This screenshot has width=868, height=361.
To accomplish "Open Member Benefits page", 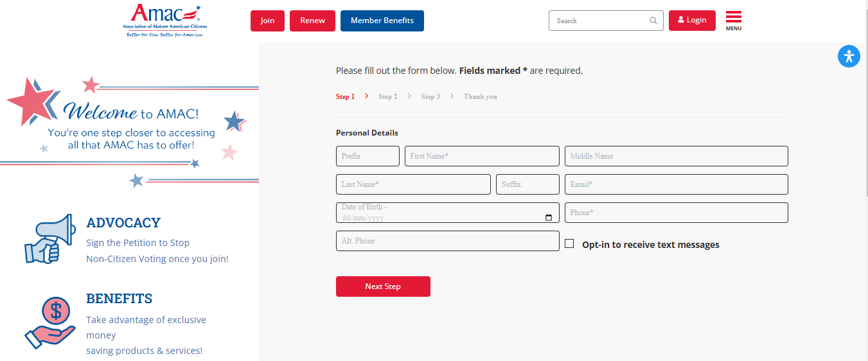I will 382,21.
